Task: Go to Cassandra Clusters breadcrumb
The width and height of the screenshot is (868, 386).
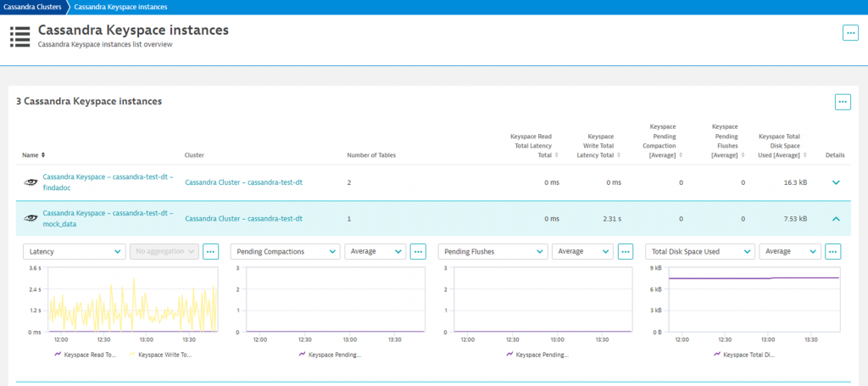Action: [31, 7]
